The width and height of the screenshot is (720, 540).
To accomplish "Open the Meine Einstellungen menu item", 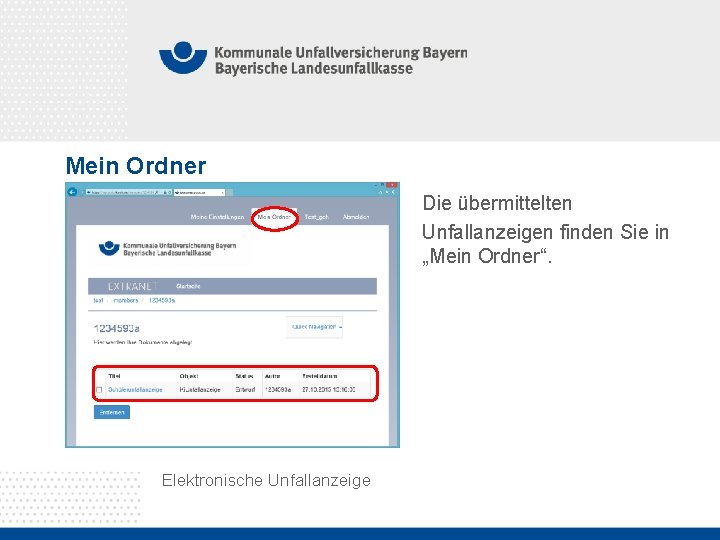I will 217,217.
